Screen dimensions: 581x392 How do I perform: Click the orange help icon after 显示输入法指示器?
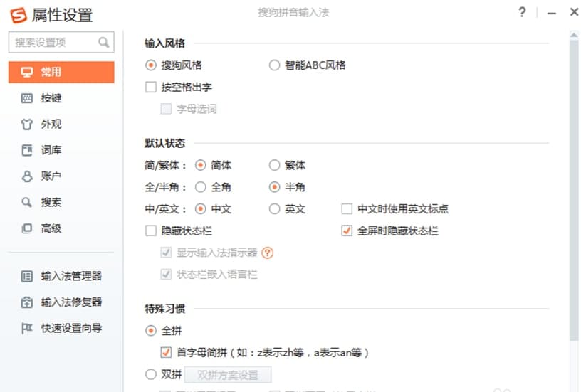click(x=267, y=253)
